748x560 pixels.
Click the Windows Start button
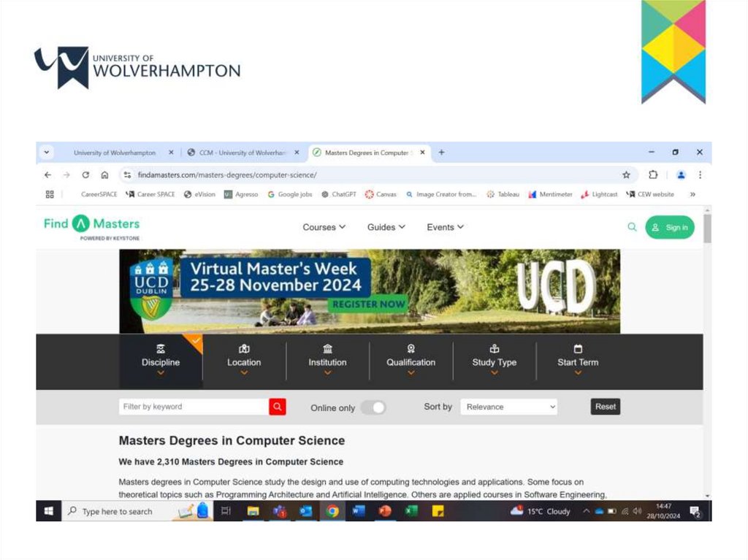click(49, 511)
